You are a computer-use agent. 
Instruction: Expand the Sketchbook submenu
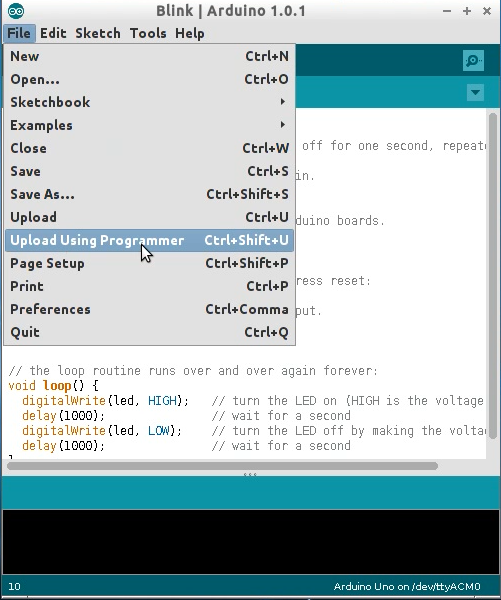[149, 102]
